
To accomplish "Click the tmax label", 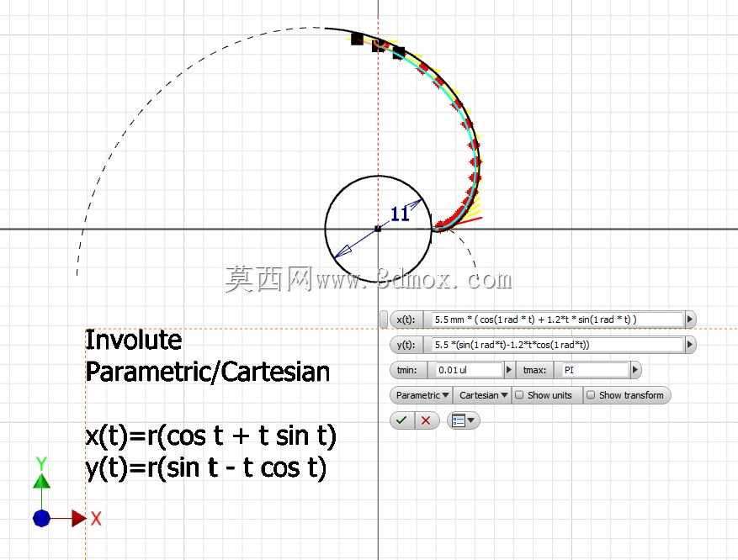I will 534,370.
